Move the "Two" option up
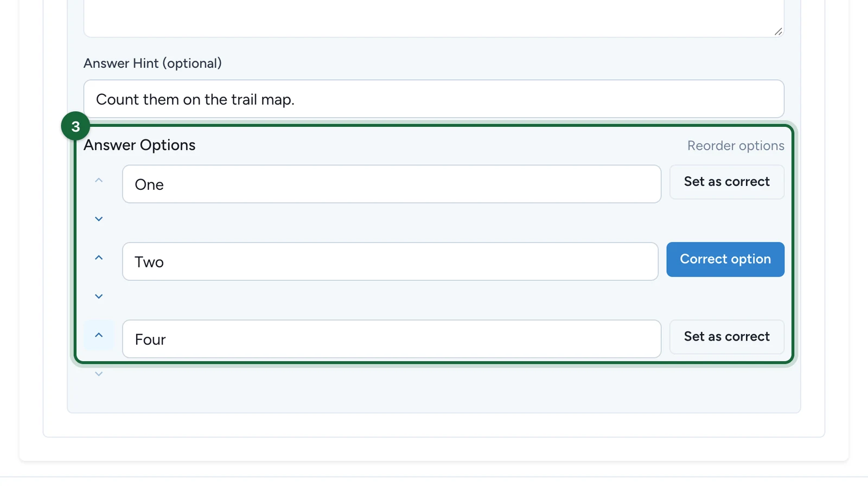 pos(99,258)
